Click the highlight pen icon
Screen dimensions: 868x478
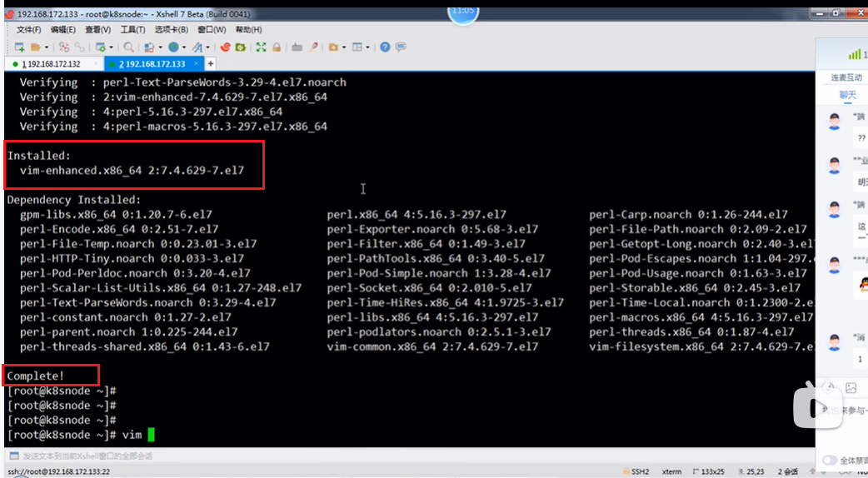(x=312, y=47)
